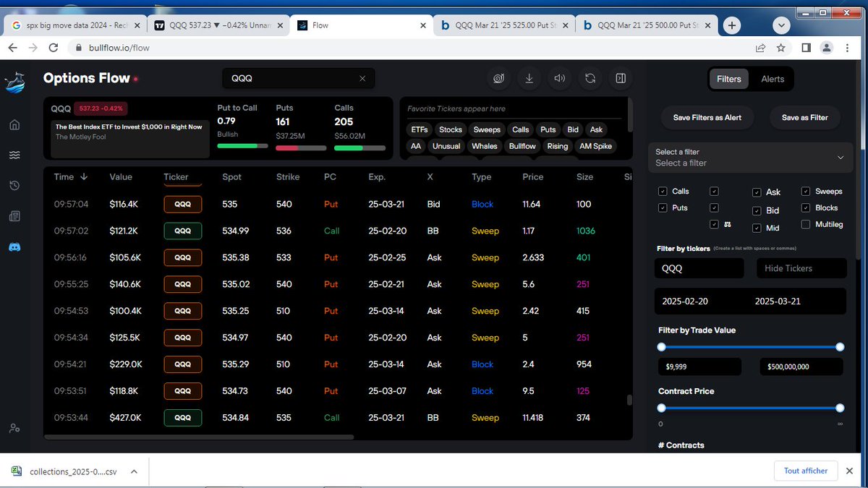Image resolution: width=868 pixels, height=488 pixels.
Task: Uncheck the Mid filter checkbox
Action: tap(757, 228)
